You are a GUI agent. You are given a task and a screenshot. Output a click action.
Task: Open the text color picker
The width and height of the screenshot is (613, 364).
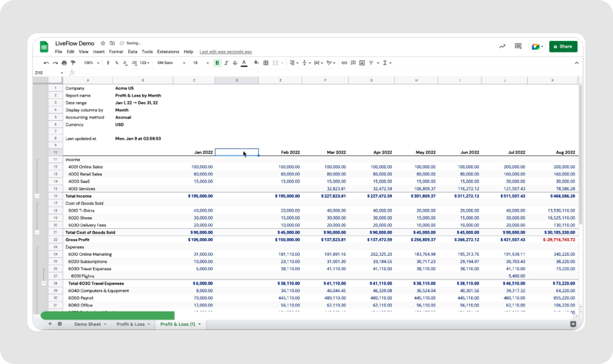click(244, 63)
